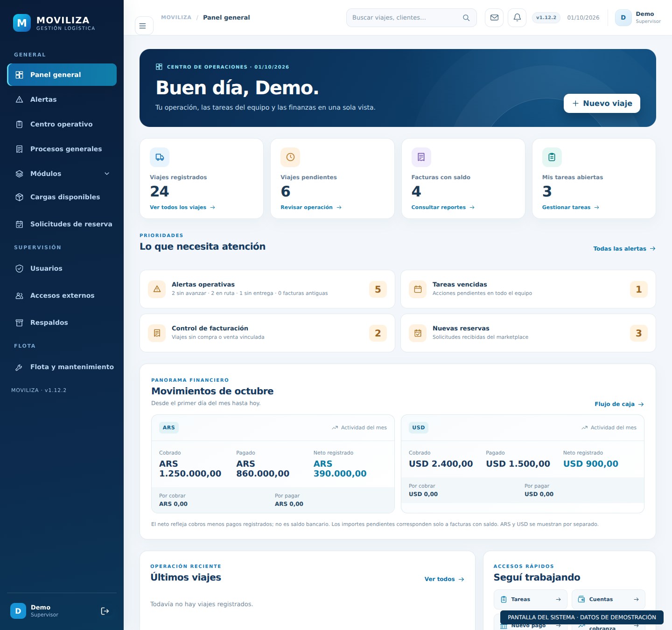The height and width of the screenshot is (630, 672).
Task: Open notifications bell icon
Action: [x=517, y=18]
